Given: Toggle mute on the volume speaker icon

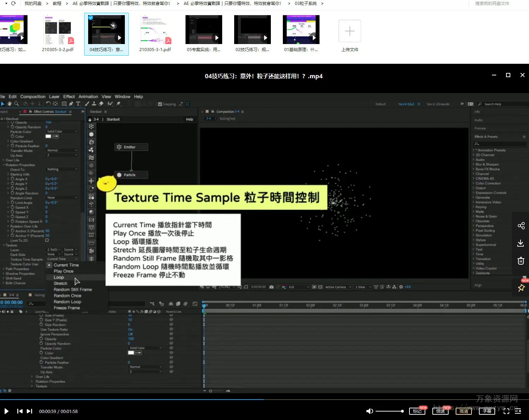Looking at the screenshot, I should click(x=370, y=411).
